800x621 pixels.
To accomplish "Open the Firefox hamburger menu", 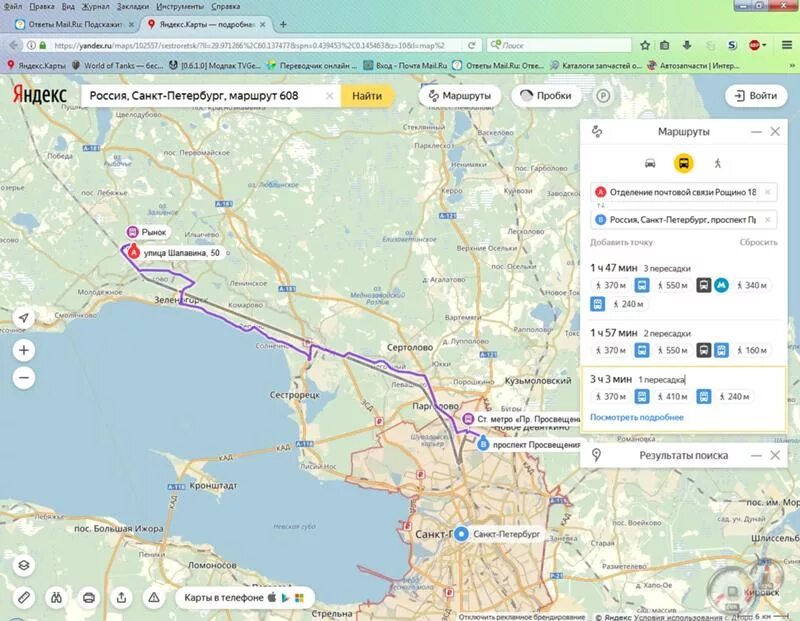I will (x=787, y=45).
